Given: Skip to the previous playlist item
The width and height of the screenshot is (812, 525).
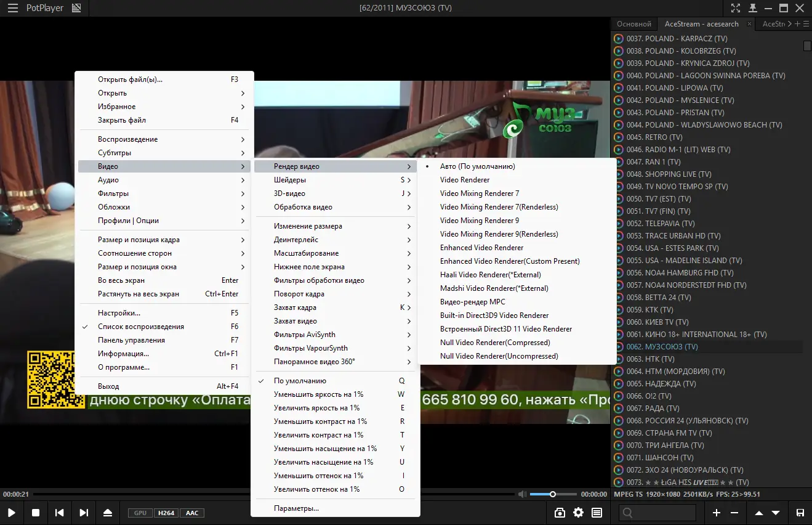Looking at the screenshot, I should tap(60, 513).
